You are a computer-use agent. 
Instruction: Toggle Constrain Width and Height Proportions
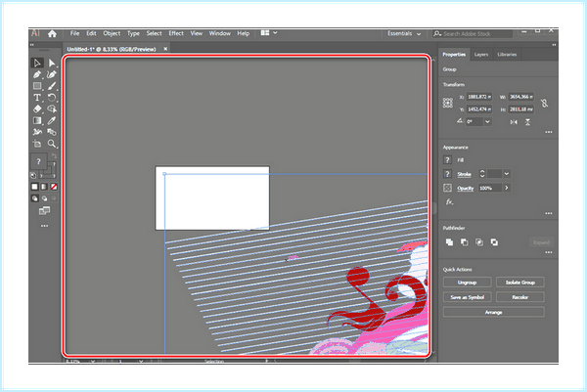pyautogui.click(x=544, y=103)
